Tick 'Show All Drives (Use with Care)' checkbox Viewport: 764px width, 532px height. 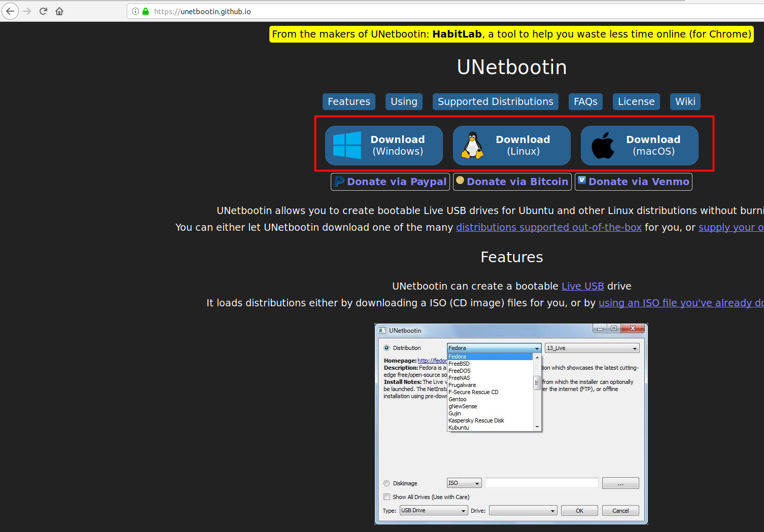tap(387, 497)
